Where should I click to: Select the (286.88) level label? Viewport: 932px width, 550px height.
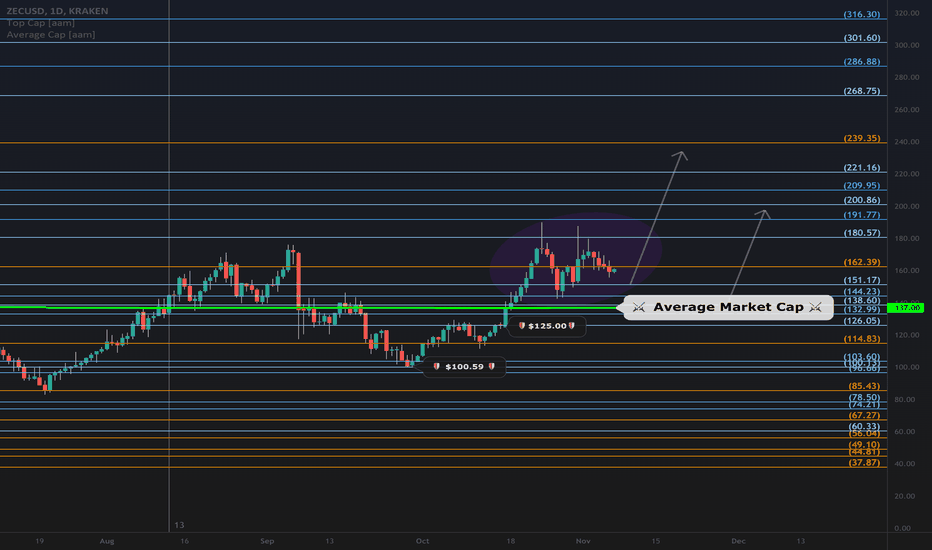[862, 61]
